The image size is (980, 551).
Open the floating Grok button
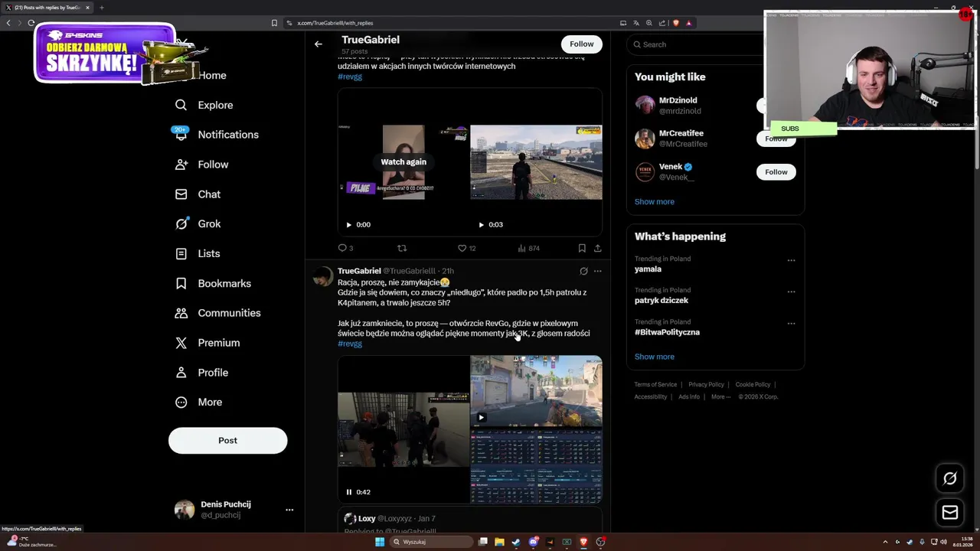950,478
